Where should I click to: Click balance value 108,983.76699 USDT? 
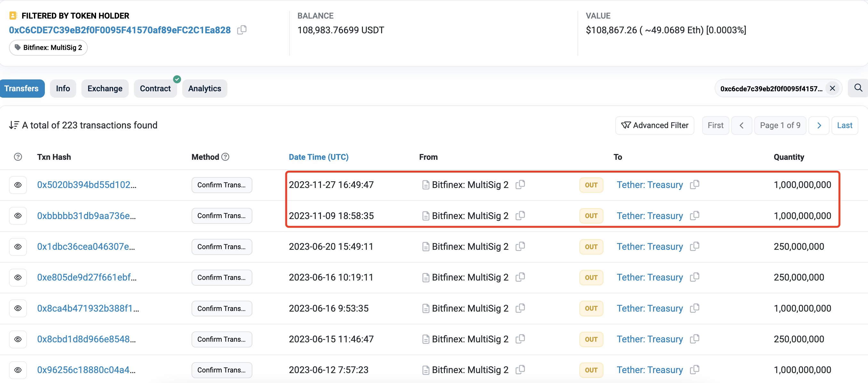point(340,30)
